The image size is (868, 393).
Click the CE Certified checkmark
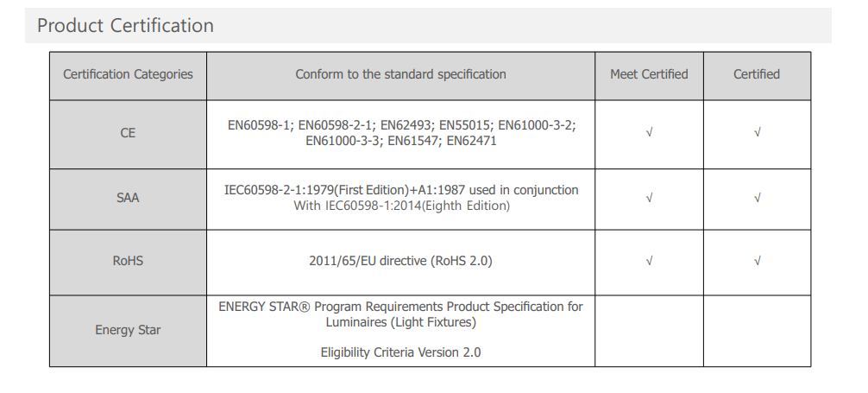pyautogui.click(x=758, y=132)
